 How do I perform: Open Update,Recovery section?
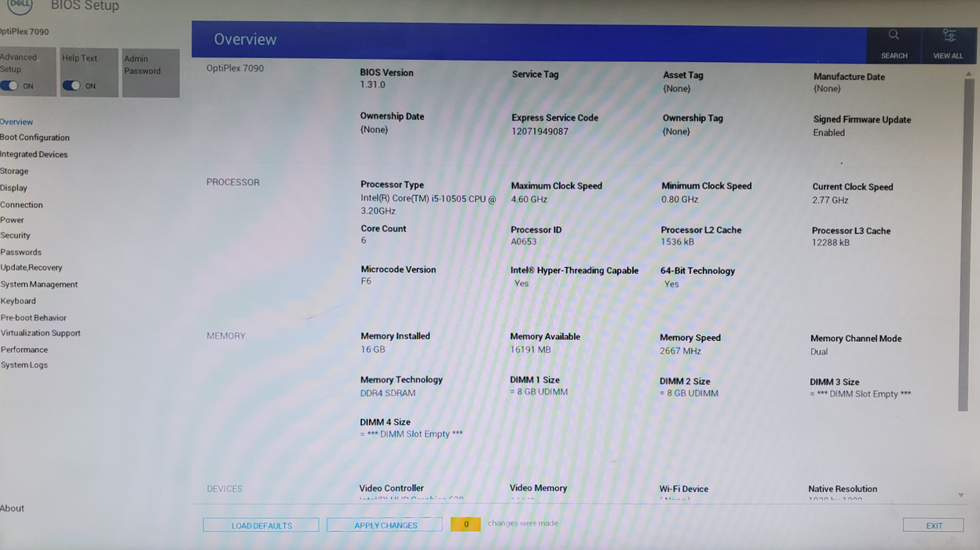[31, 268]
